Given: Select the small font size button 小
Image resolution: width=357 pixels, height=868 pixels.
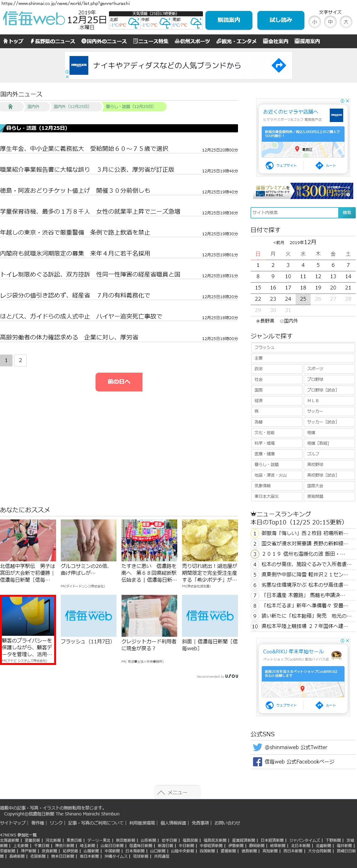Looking at the screenshot, I should [x=314, y=22].
